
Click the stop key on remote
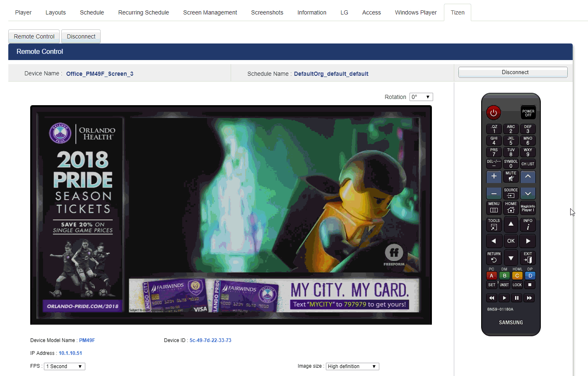[530, 285]
